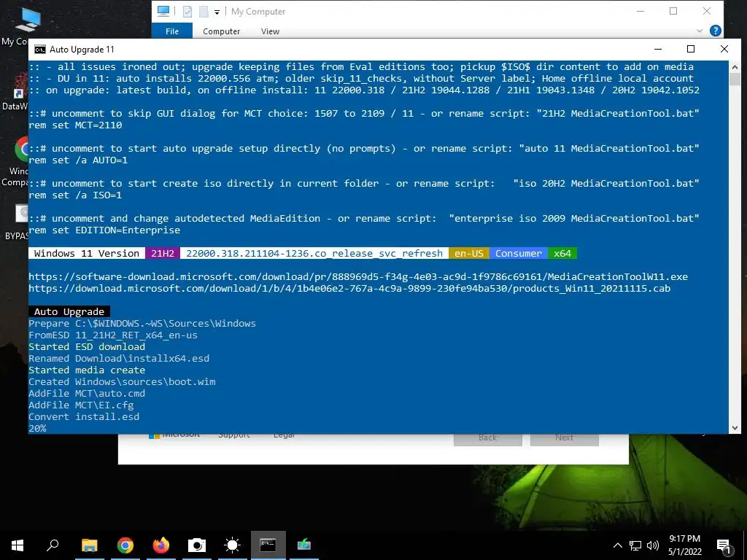Open Help icon in My Computer window

(x=715, y=31)
